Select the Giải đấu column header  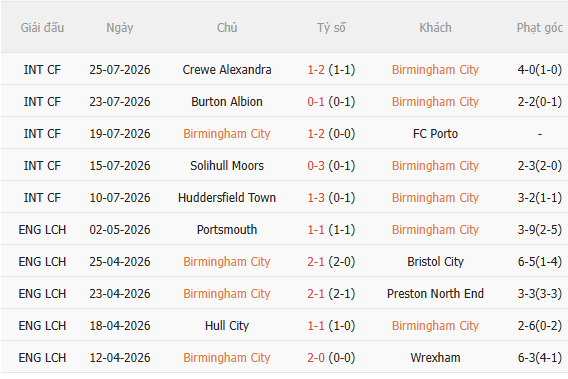point(42,28)
